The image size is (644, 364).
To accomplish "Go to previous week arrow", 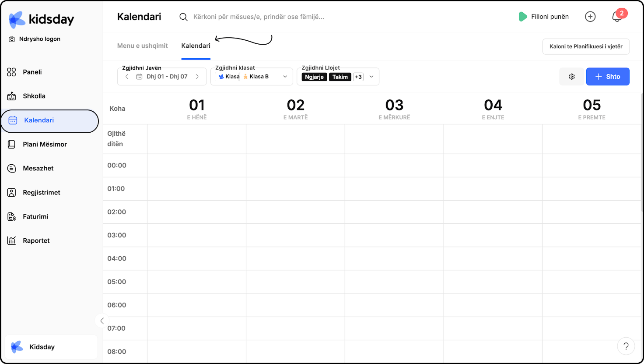I will click(127, 77).
